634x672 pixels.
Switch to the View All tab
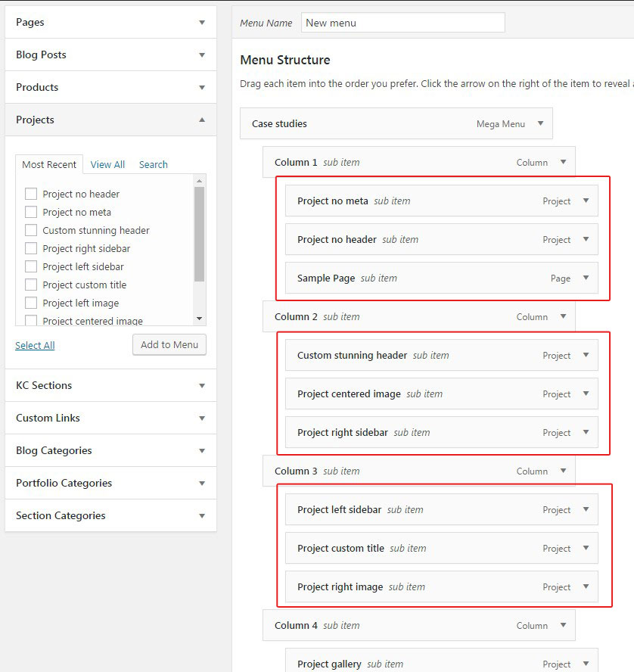pyautogui.click(x=107, y=164)
